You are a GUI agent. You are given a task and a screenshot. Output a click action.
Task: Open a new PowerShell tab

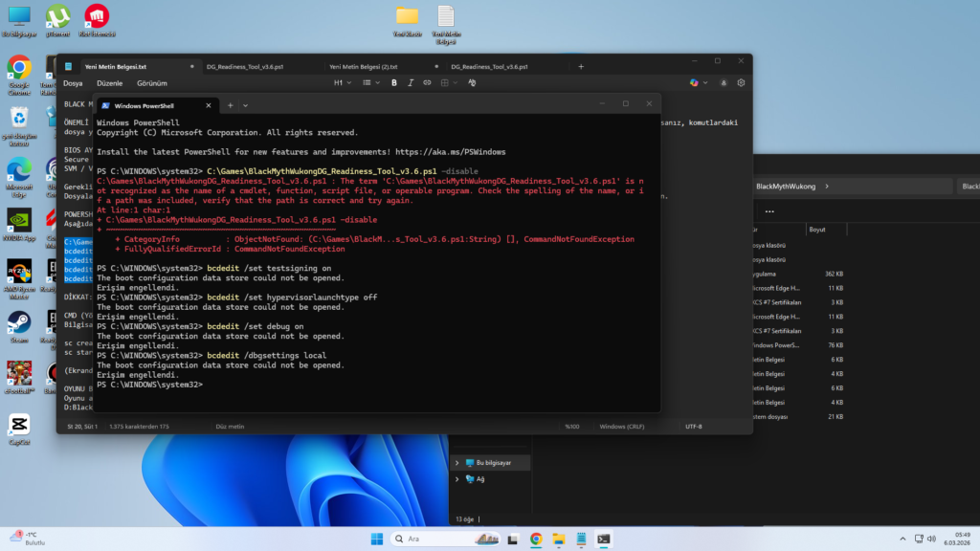coord(230,105)
